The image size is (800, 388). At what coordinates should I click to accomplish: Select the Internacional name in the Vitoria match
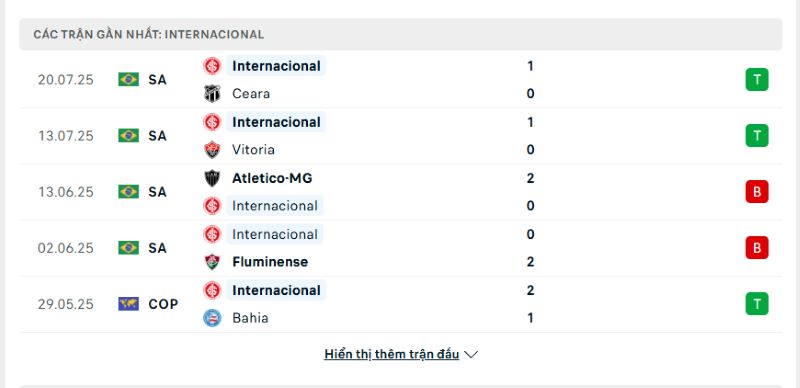(x=276, y=122)
